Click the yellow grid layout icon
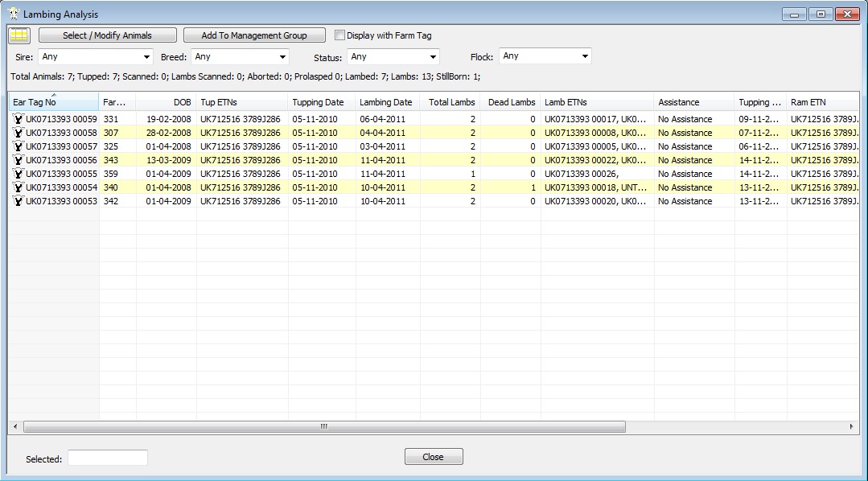This screenshot has width=868, height=481. pyautogui.click(x=19, y=35)
